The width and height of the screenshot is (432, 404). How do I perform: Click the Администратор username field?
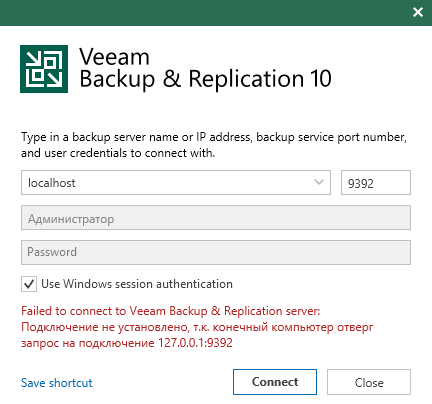tap(216, 218)
